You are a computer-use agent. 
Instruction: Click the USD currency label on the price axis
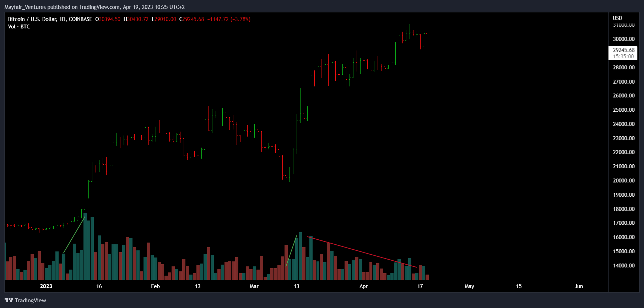pyautogui.click(x=617, y=18)
